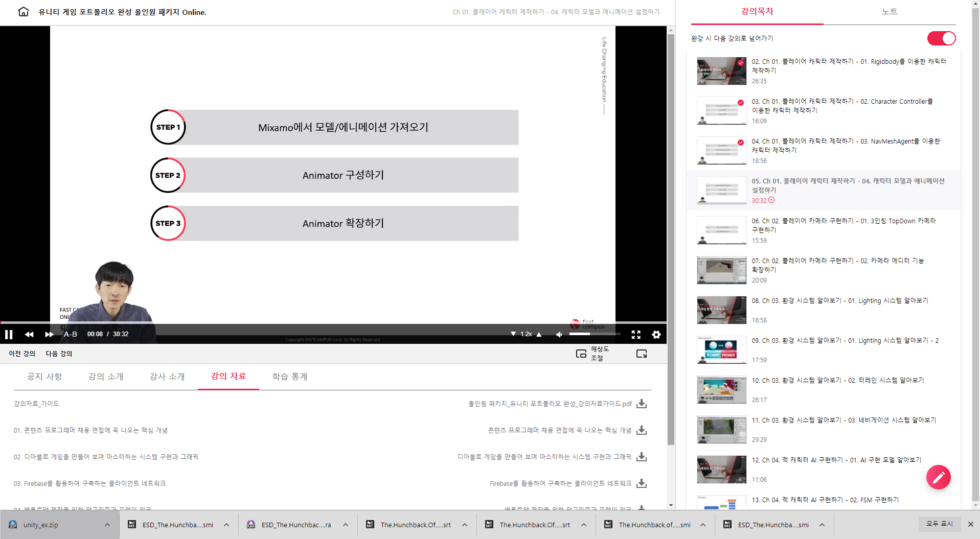Click the breadcrumb Ch 01 lecture title
The image size is (980, 539).
click(x=556, y=12)
